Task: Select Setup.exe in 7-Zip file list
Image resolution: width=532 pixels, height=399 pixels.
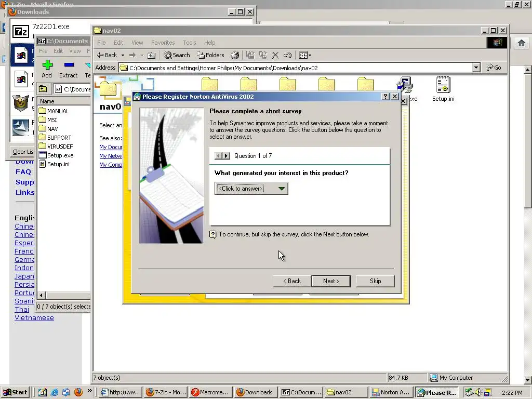Action: [x=56, y=155]
